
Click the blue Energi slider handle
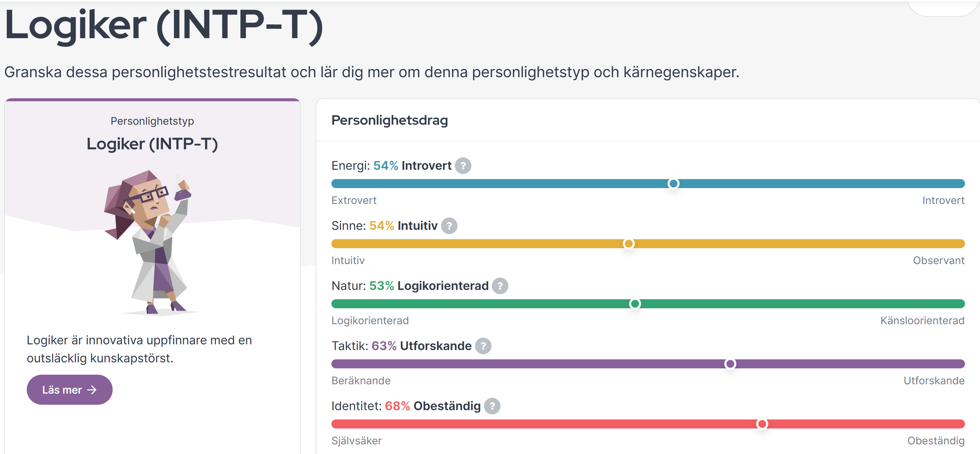[673, 184]
